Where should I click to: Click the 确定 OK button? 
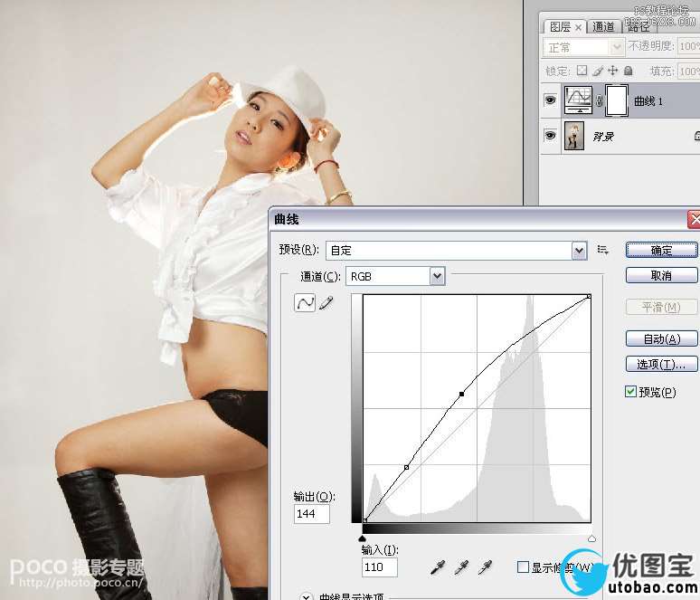point(661,250)
